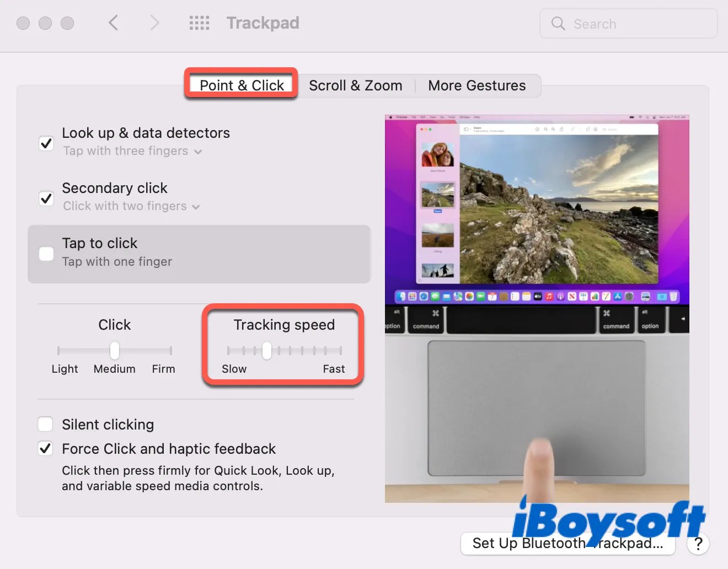Turn off Force Click and haptic feedback
The height and width of the screenshot is (569, 728).
pyautogui.click(x=45, y=448)
